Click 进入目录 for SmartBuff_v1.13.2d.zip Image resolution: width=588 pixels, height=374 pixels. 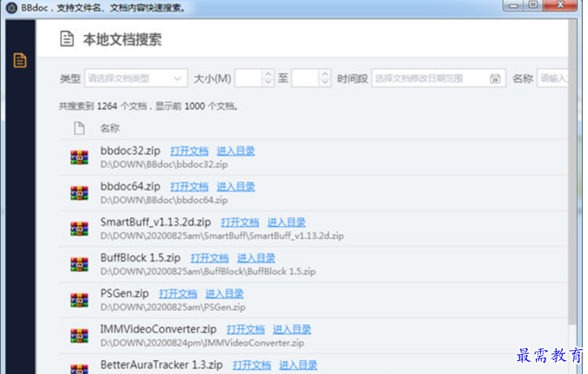[287, 223]
